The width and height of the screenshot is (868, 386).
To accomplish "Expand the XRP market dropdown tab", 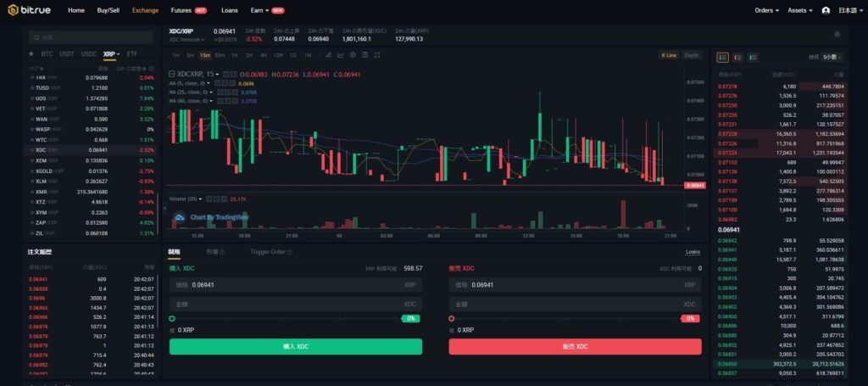I will [111, 54].
